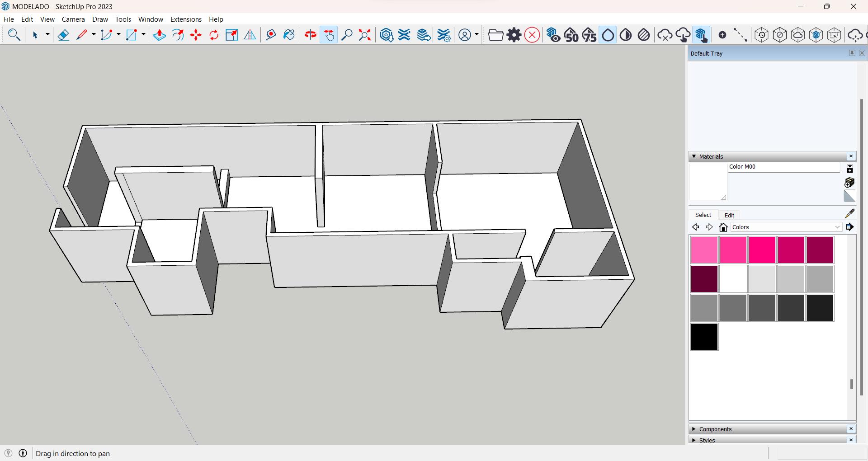
Task: Select the Tape Measure tool
Action: click(x=271, y=35)
